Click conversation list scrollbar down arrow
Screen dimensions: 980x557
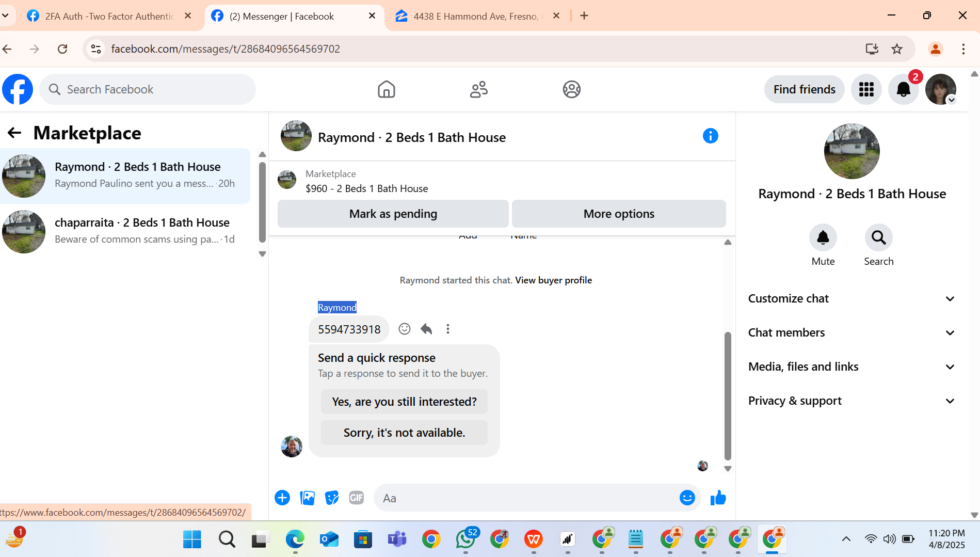pyautogui.click(x=262, y=253)
